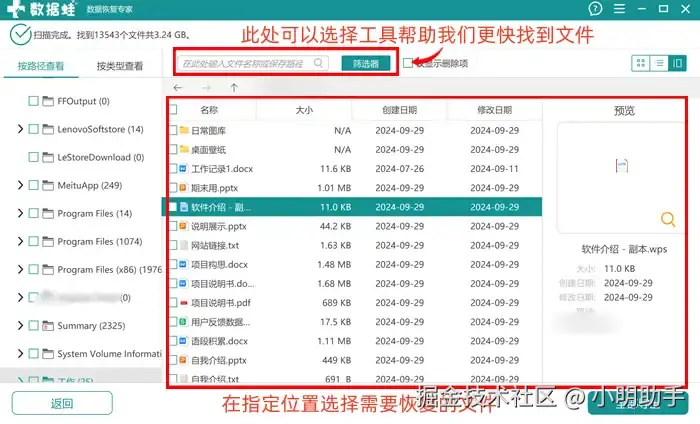This screenshot has height=424, width=700.
Task: Switch to the 按类型查看 tab
Action: tap(120, 66)
